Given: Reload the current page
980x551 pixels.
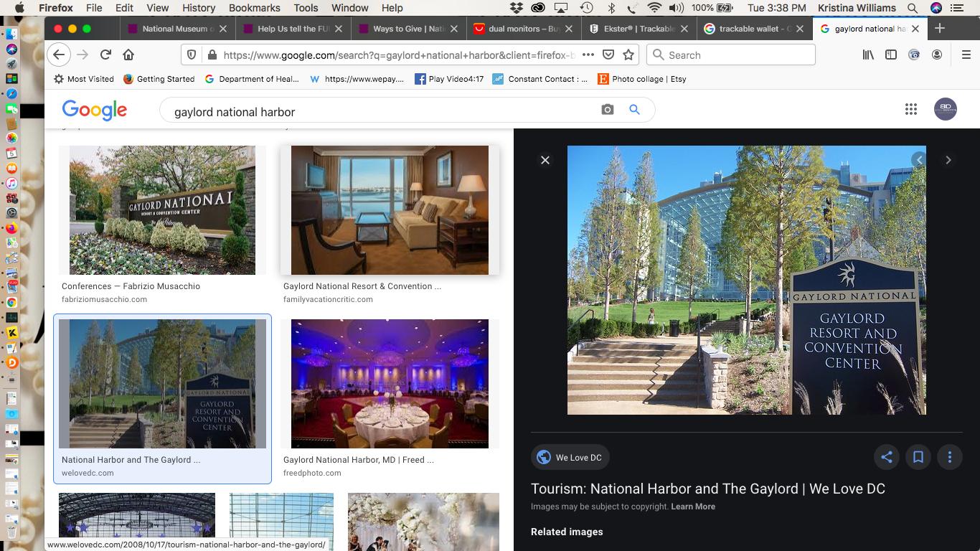Looking at the screenshot, I should 105,55.
